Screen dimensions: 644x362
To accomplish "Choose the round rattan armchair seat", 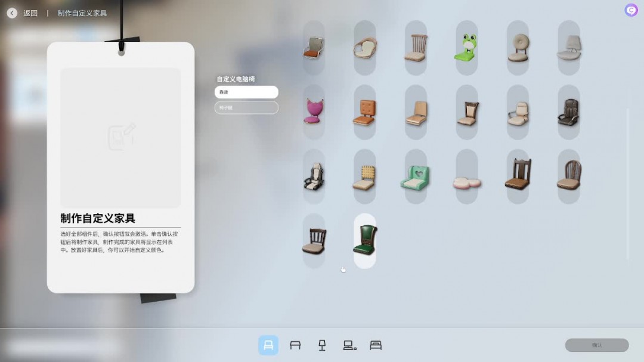I will pos(365,48).
